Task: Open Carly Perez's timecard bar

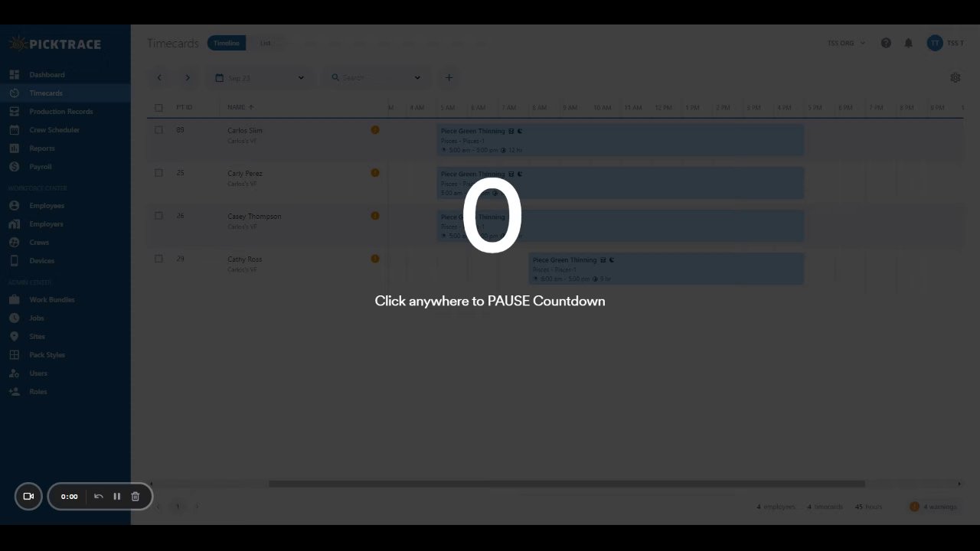Action: 620,183
